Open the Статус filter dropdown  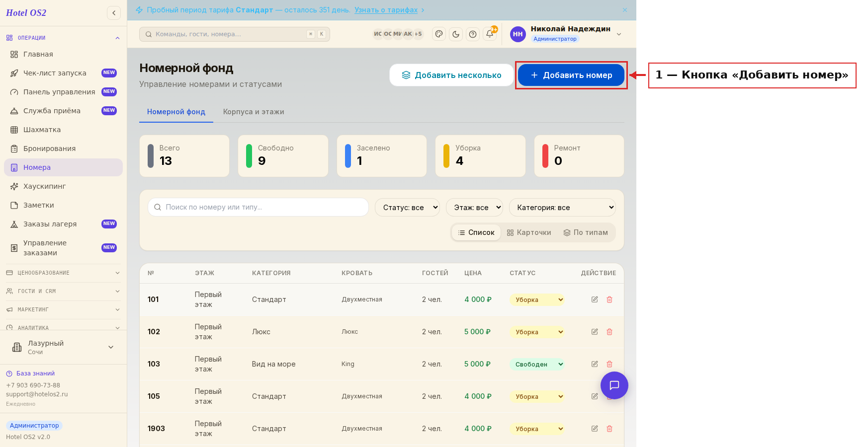point(407,208)
